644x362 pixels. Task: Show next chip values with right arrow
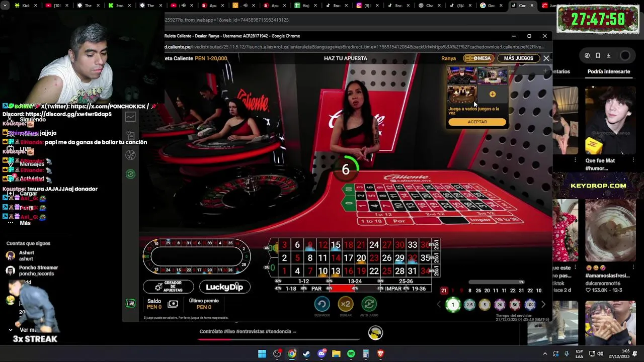(543, 305)
